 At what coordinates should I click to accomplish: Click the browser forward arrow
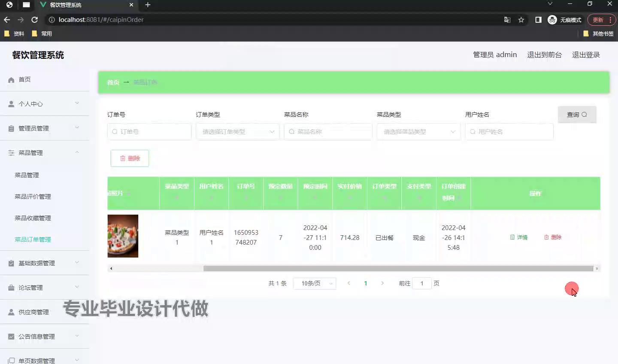[x=21, y=20]
